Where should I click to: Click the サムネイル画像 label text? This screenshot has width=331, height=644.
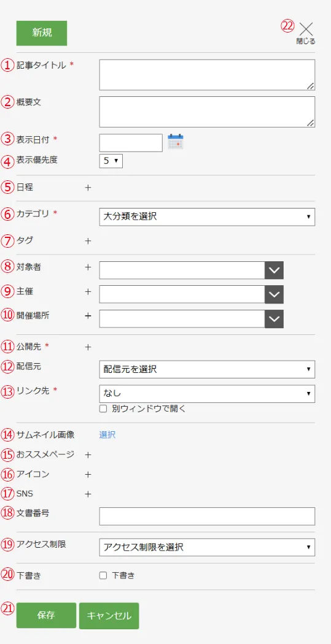[45, 434]
